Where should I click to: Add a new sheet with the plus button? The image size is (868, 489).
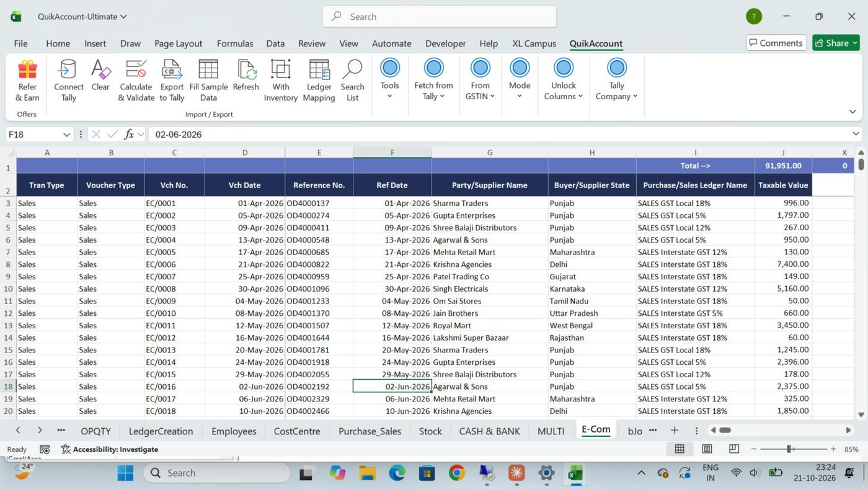tap(674, 430)
